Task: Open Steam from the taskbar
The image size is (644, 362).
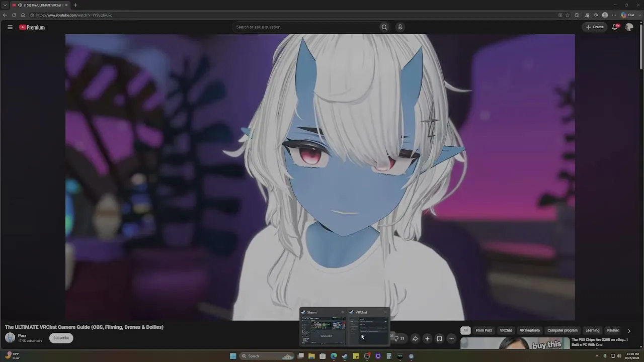Action: 345,356
